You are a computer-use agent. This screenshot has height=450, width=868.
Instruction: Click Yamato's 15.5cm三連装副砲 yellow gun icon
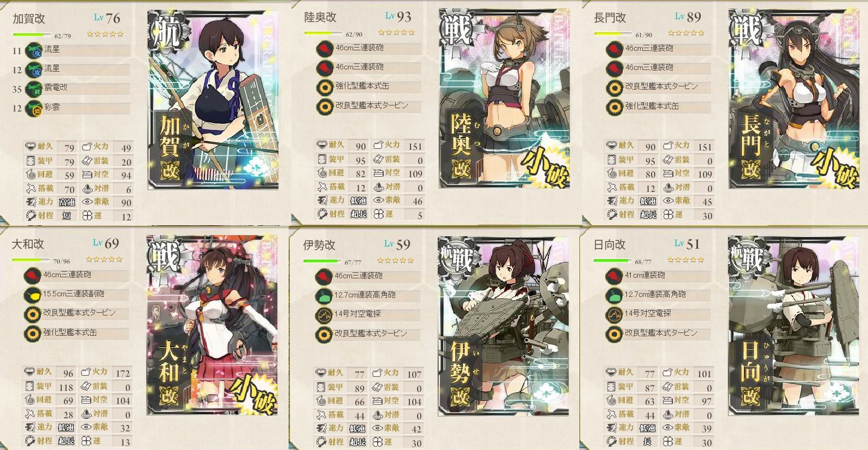coord(33,294)
